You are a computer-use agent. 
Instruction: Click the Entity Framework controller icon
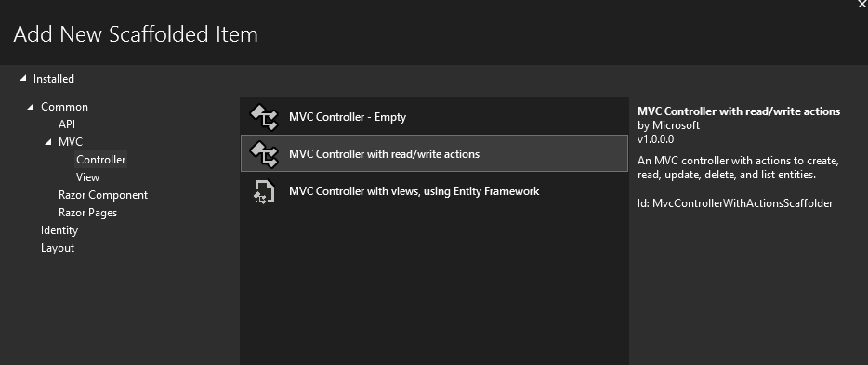[x=264, y=191]
